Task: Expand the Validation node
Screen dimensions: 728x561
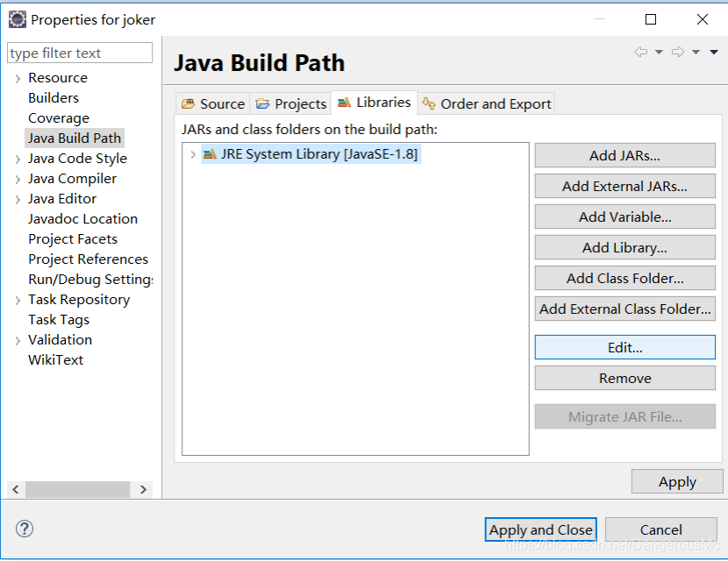Action: (x=18, y=341)
